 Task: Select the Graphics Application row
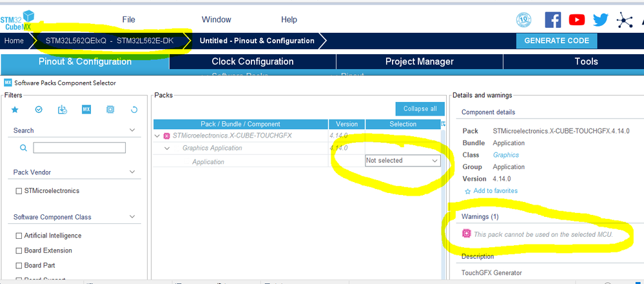coord(297,148)
